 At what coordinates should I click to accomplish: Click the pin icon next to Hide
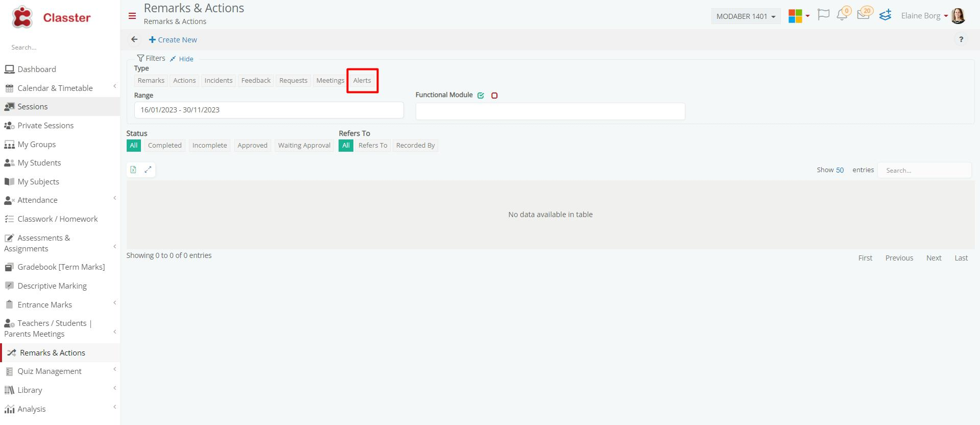click(x=173, y=59)
